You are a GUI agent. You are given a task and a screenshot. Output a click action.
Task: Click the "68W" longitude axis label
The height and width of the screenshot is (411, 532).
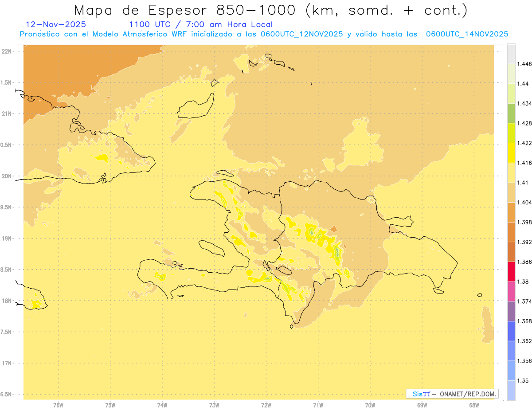[x=474, y=405]
